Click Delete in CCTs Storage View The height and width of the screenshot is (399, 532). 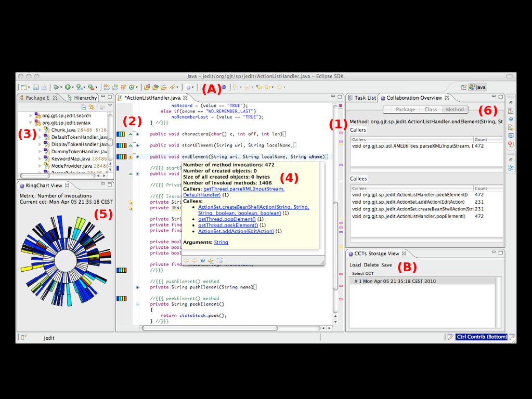(x=371, y=265)
